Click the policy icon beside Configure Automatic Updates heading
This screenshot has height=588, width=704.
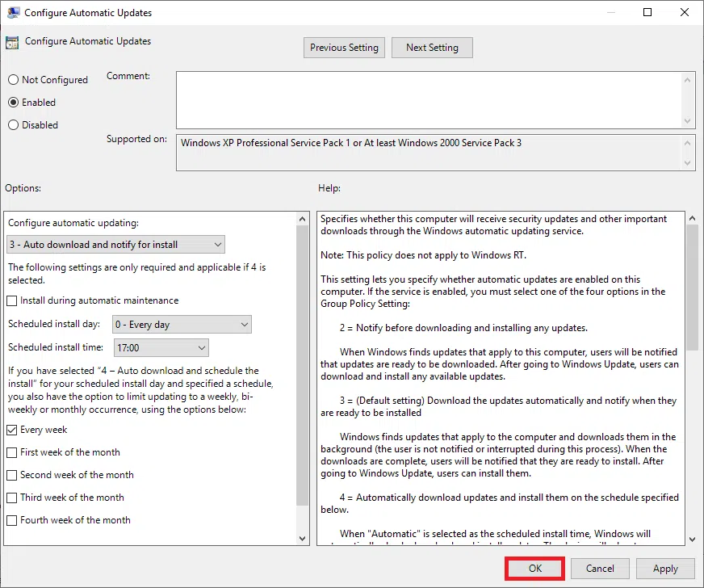point(12,43)
